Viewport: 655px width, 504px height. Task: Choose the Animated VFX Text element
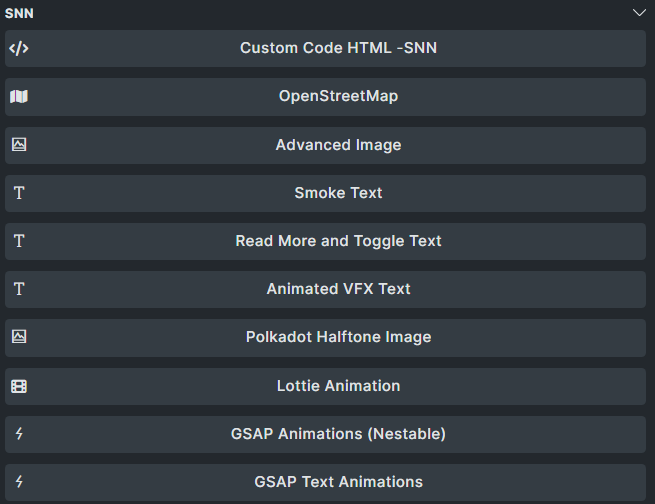(325, 289)
